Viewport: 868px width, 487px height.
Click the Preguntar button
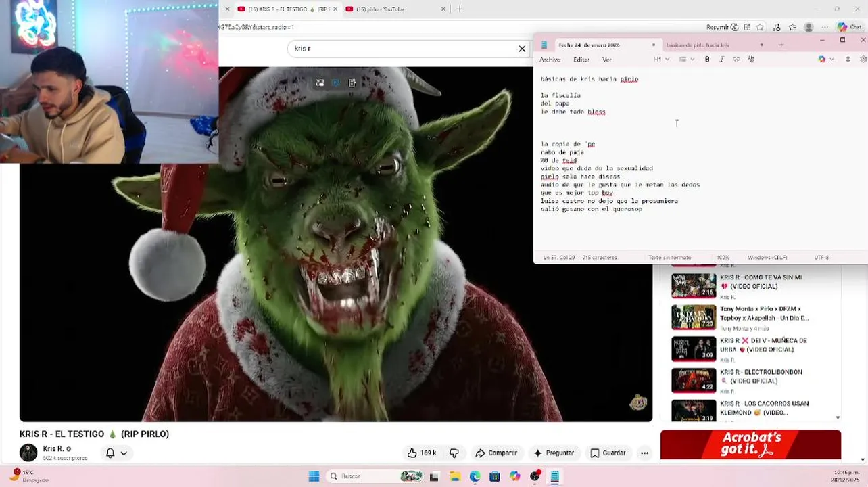(554, 453)
